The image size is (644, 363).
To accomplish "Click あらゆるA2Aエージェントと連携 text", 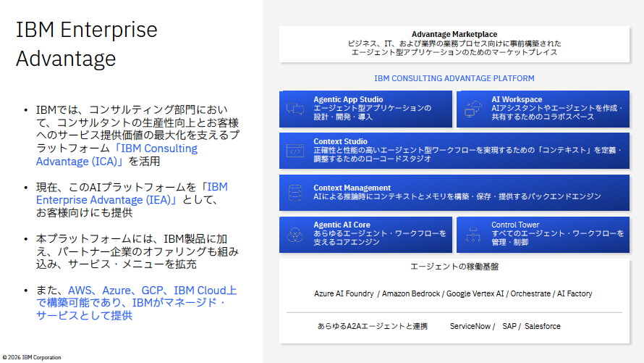I will point(372,327).
